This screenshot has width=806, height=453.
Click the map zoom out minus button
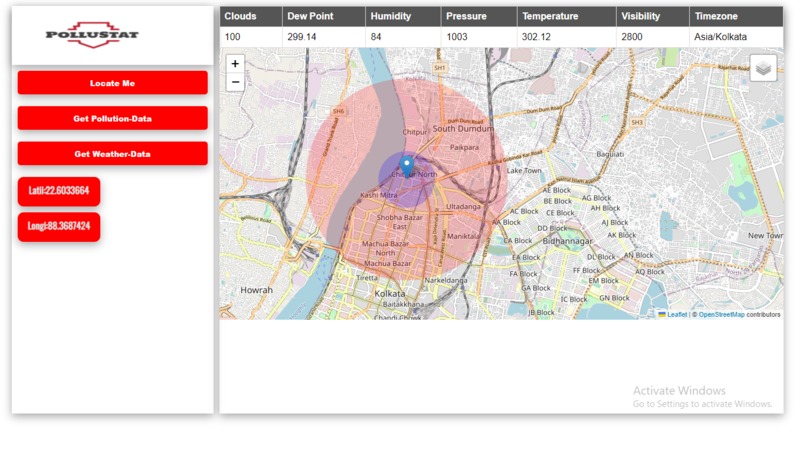[x=235, y=82]
